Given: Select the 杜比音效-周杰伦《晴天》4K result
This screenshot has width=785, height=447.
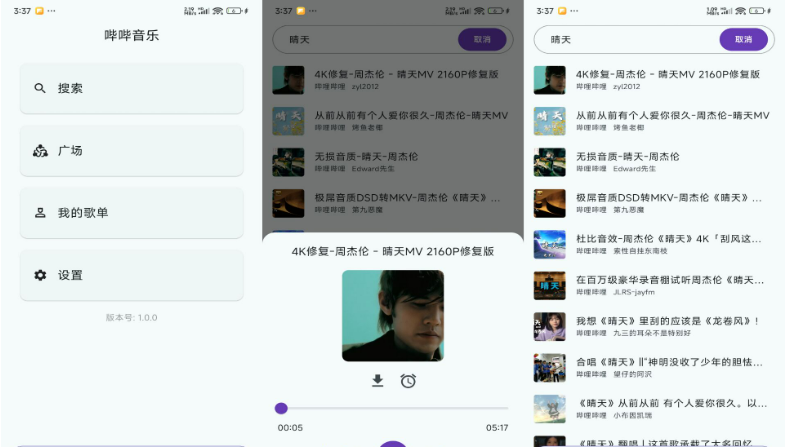Looking at the screenshot, I should click(668, 244).
